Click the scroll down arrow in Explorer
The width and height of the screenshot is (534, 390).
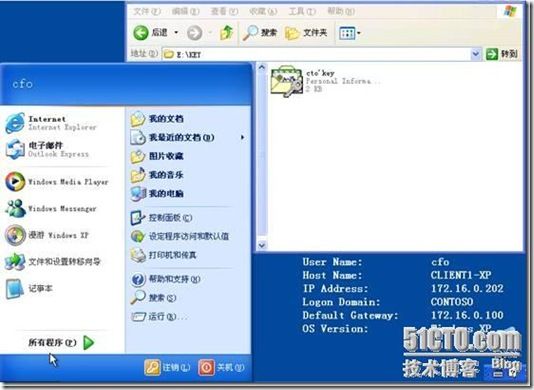point(262,245)
